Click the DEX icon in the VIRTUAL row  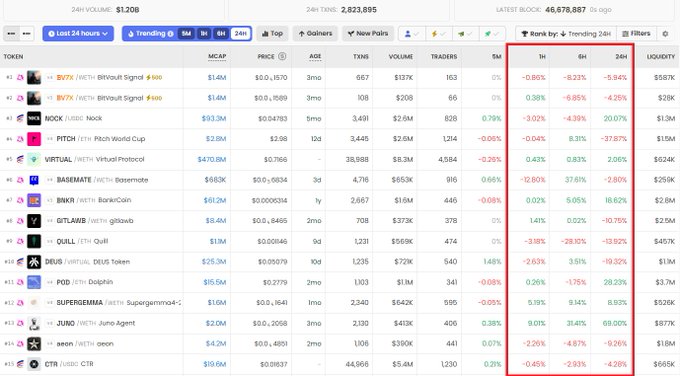(20, 159)
